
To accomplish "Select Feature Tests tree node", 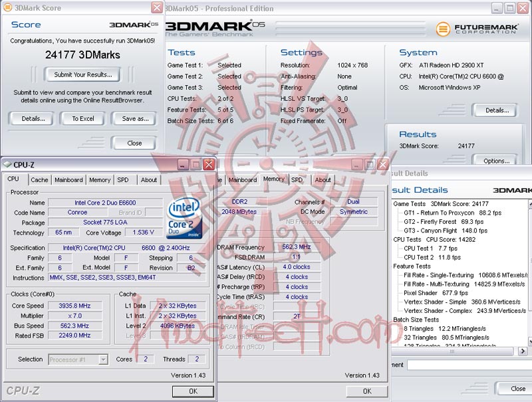I will click(x=412, y=266).
